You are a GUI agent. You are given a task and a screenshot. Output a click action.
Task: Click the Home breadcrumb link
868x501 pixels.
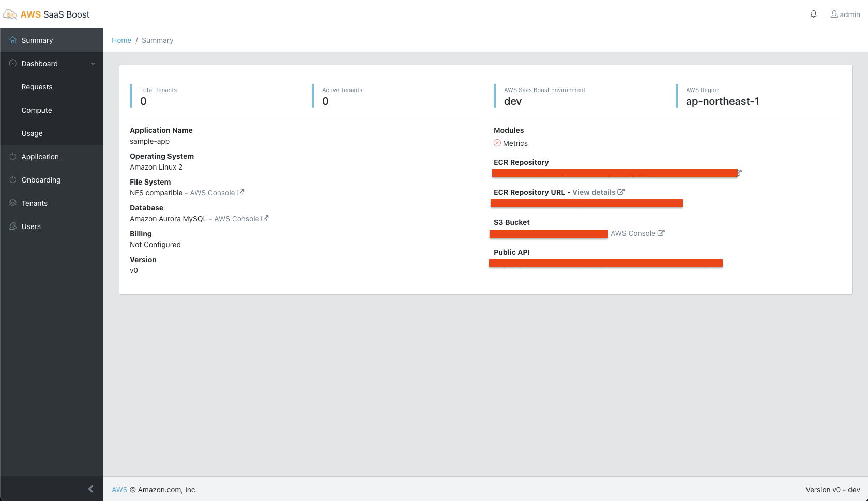click(121, 40)
